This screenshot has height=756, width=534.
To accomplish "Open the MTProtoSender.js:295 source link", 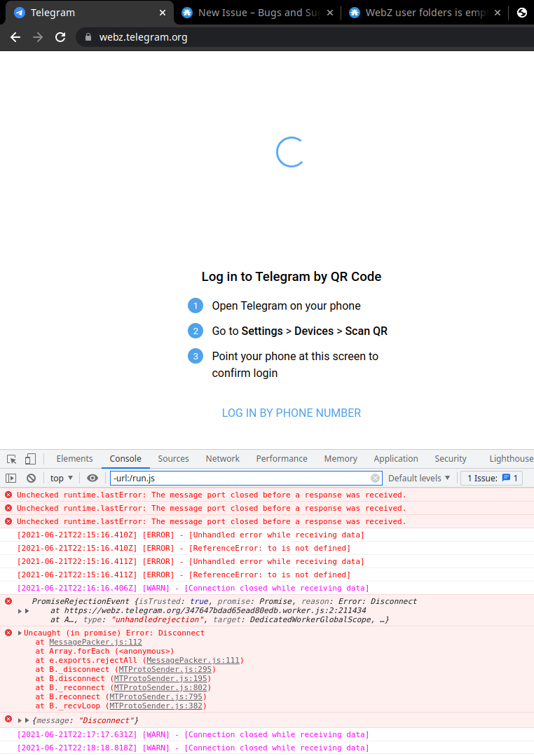I will pyautogui.click(x=165, y=670).
